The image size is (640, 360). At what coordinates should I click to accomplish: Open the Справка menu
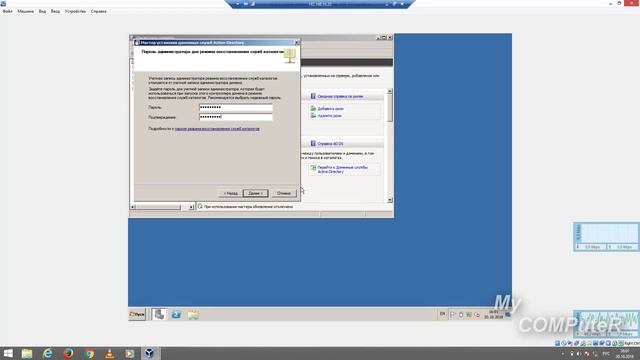(x=98, y=11)
